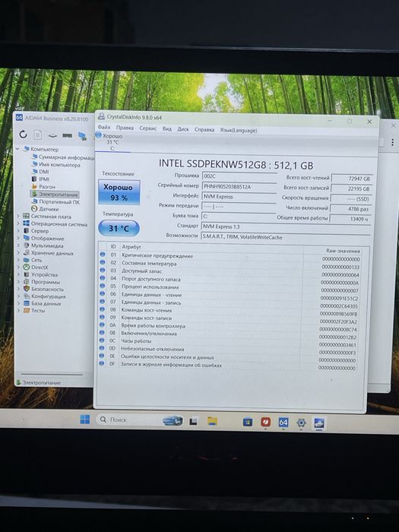Select the disk C: Хорошо status at top
The width and height of the screenshot is (399, 532).
tap(110, 142)
